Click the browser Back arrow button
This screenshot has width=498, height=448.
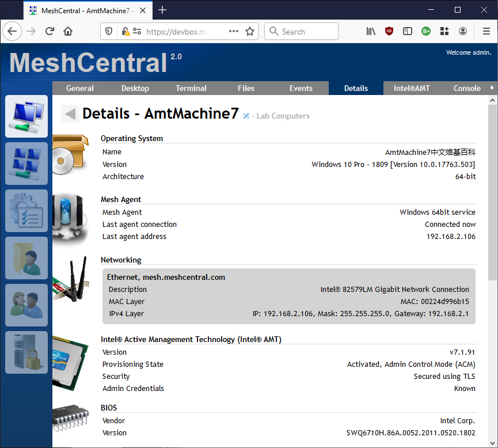tap(12, 31)
